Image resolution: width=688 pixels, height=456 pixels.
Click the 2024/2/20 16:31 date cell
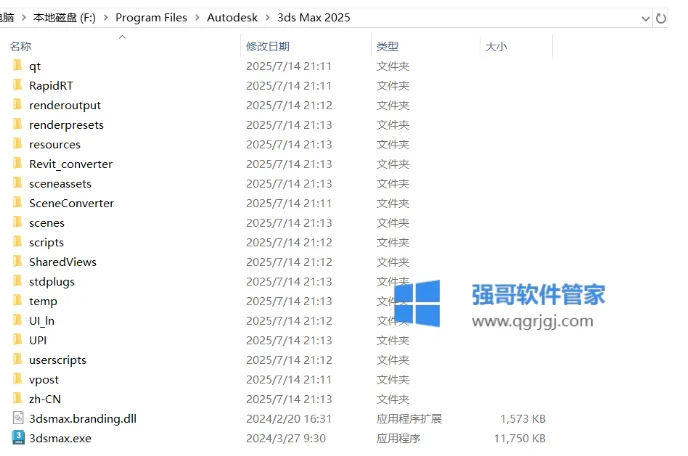tap(288, 419)
